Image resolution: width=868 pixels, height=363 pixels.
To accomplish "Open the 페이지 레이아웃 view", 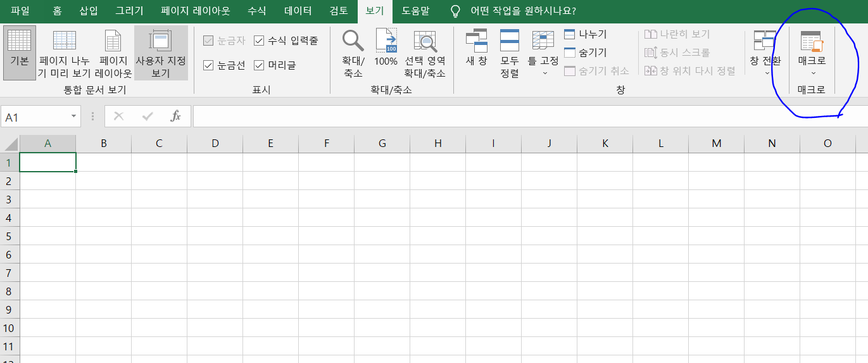I will (113, 41).
